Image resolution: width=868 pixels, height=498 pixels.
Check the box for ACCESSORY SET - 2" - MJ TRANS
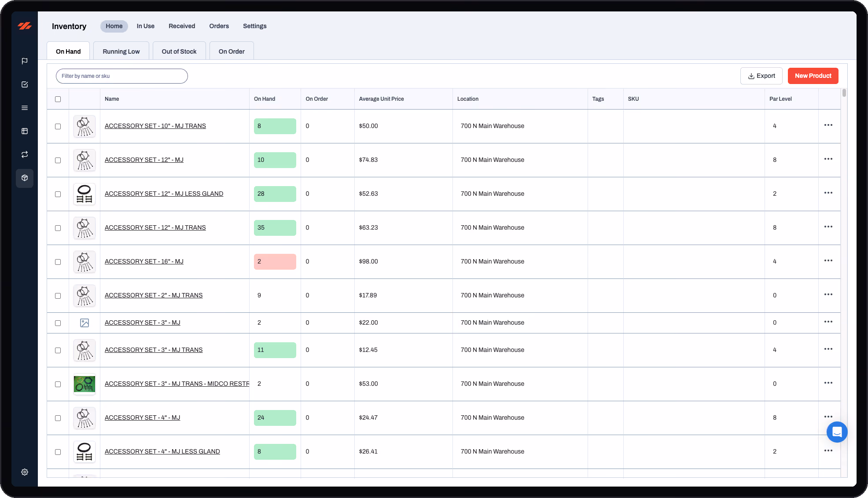58,296
